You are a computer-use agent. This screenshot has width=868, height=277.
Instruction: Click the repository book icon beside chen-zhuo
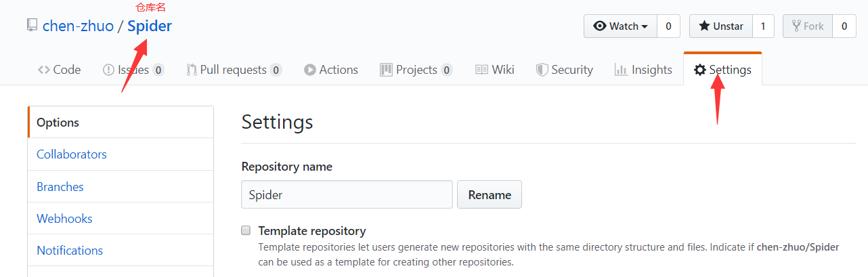tap(32, 26)
